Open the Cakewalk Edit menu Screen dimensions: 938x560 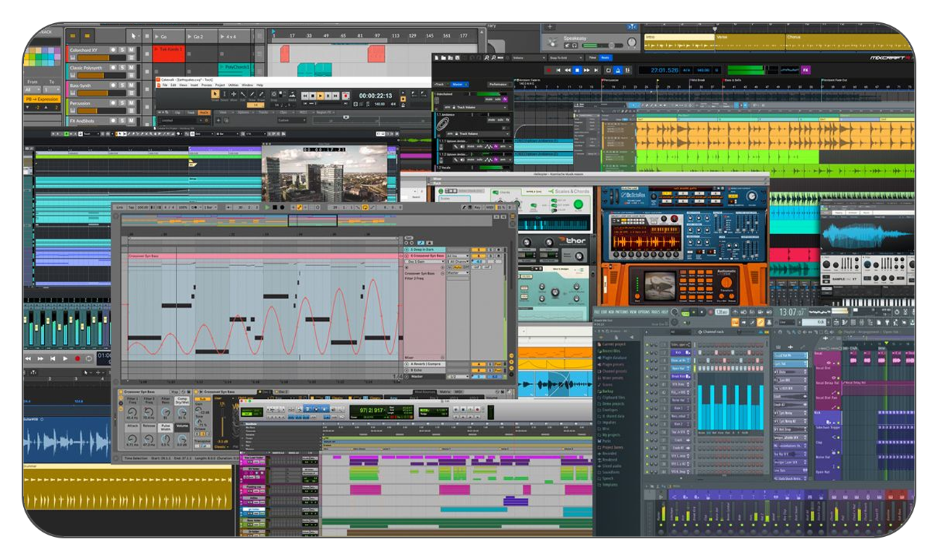pyautogui.click(x=174, y=85)
